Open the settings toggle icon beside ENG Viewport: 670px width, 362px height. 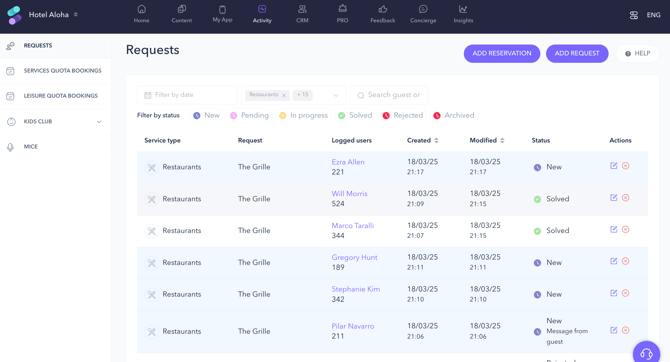(634, 15)
